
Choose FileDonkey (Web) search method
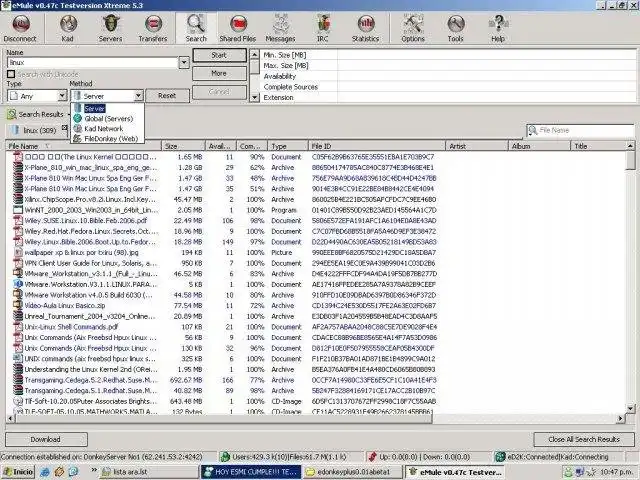pyautogui.click(x=107, y=139)
